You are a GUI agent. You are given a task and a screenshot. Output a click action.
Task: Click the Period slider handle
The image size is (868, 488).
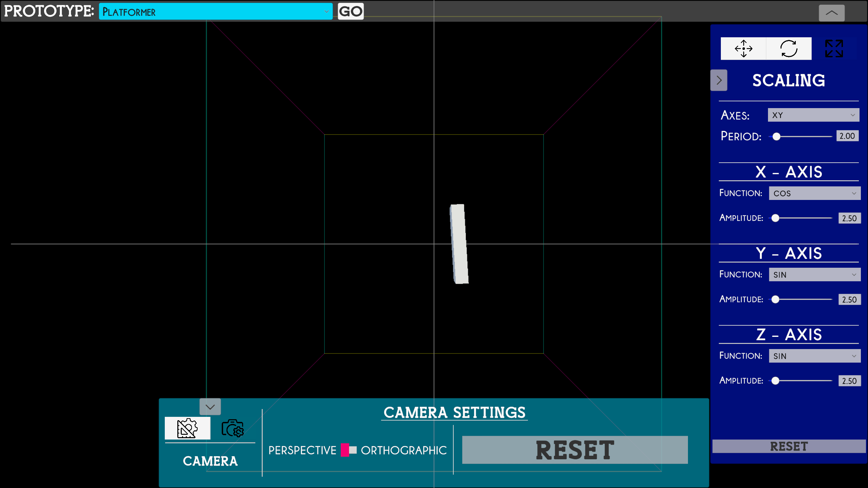tap(776, 137)
